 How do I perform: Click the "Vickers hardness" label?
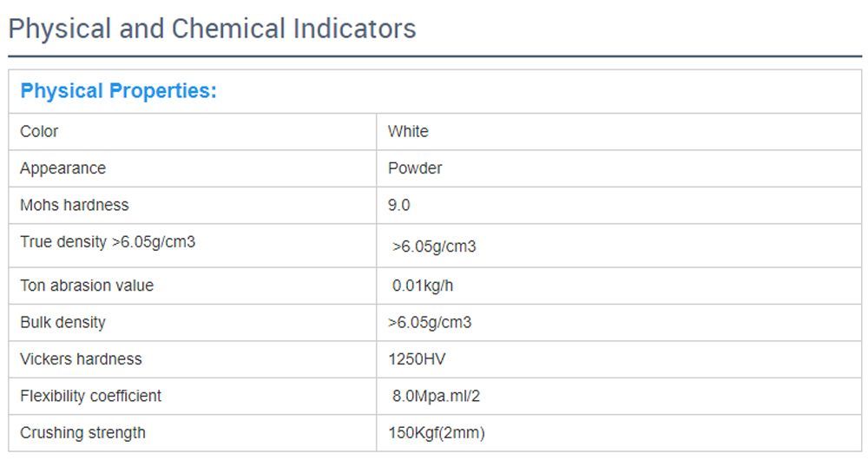point(81,359)
